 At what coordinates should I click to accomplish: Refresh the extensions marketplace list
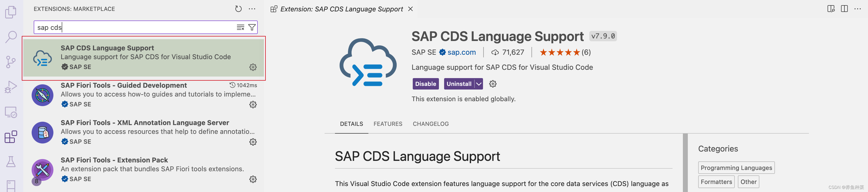(x=238, y=9)
